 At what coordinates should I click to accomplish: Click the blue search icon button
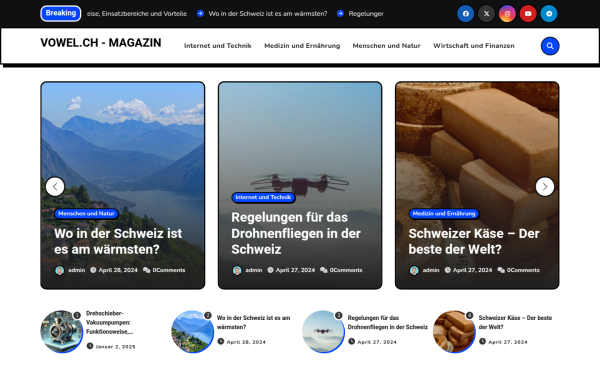coord(550,46)
